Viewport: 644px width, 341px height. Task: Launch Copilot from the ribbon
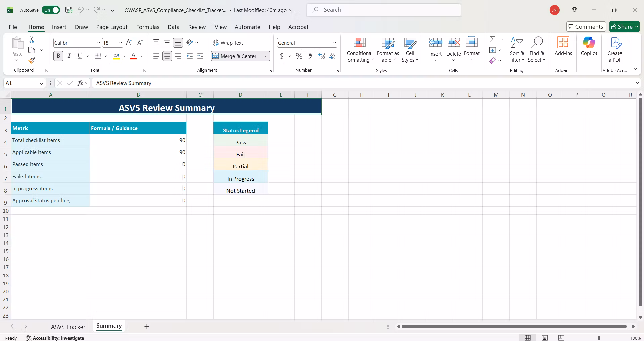point(589,46)
